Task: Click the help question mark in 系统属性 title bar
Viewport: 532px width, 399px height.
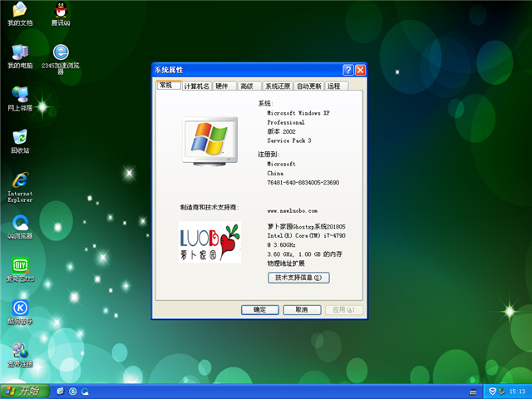Action: pos(348,70)
